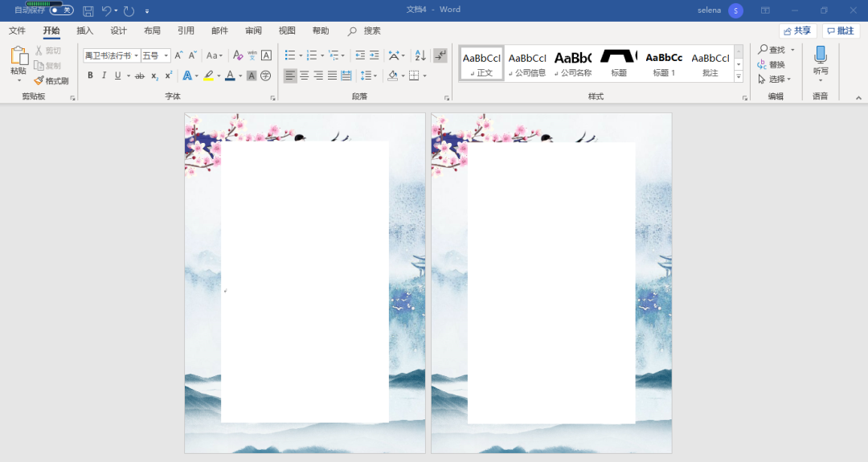Toggle Show/Hide paragraph marks
This screenshot has height=462, width=868.
point(440,55)
